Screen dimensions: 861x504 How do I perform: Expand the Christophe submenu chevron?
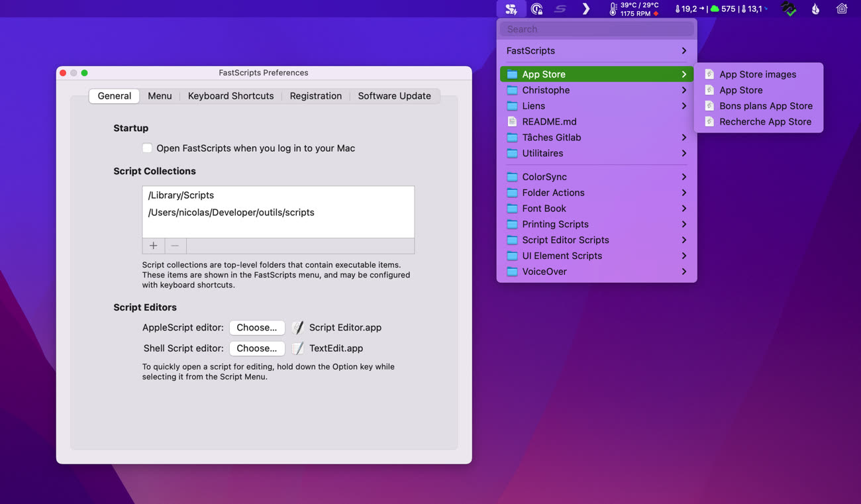(x=684, y=90)
